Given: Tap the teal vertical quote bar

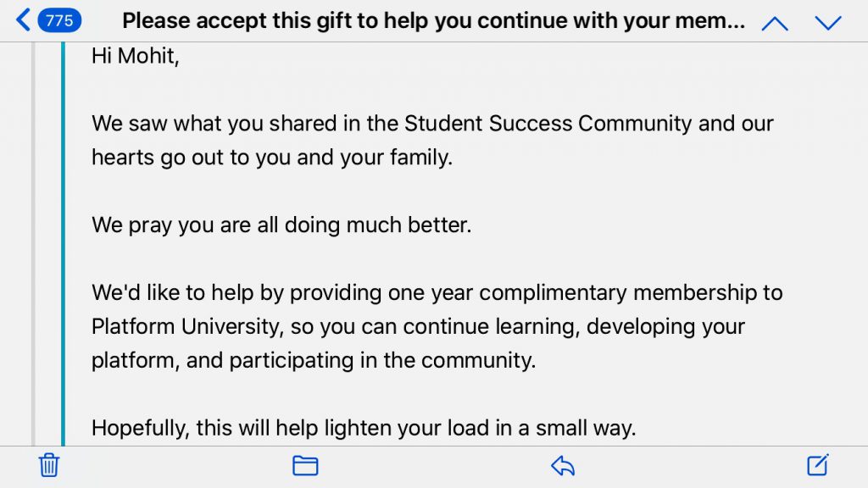Looking at the screenshot, I should click(63, 244).
